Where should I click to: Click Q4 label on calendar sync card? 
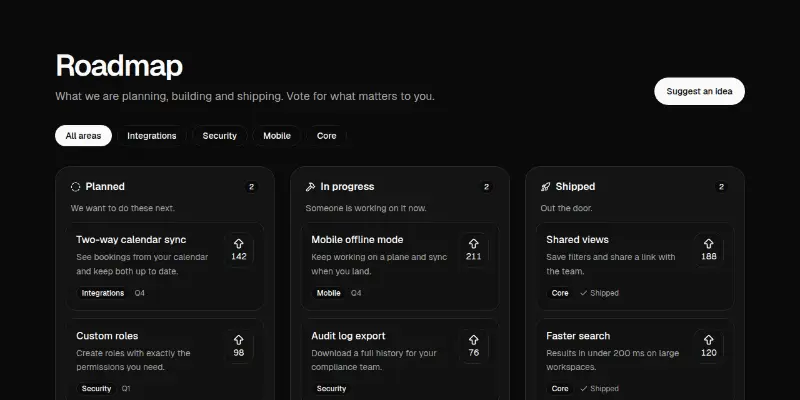pos(139,293)
